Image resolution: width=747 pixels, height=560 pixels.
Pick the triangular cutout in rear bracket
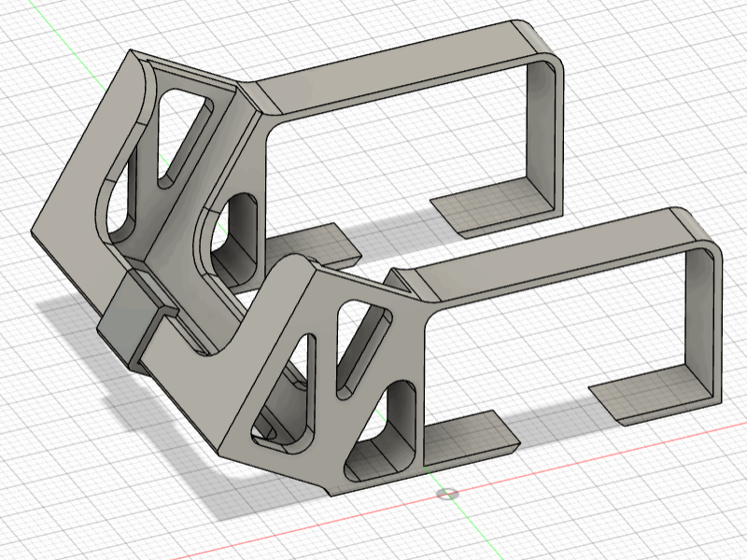click(x=181, y=136)
